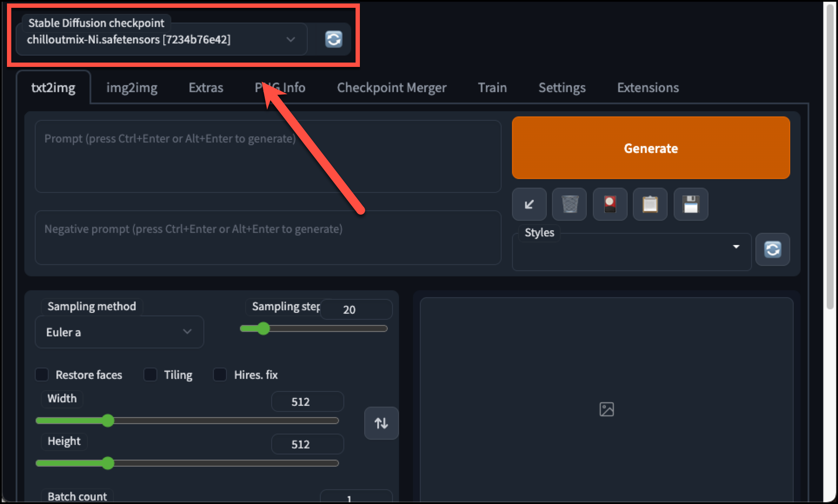The height and width of the screenshot is (504, 838).
Task: Open the Extras tab
Action: pyautogui.click(x=206, y=88)
